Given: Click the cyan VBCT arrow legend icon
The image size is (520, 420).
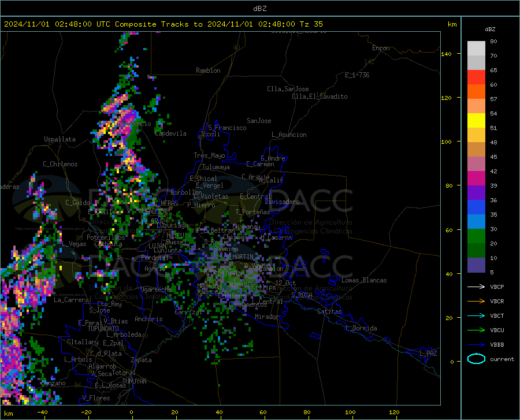Looking at the screenshot, I should (476, 315).
